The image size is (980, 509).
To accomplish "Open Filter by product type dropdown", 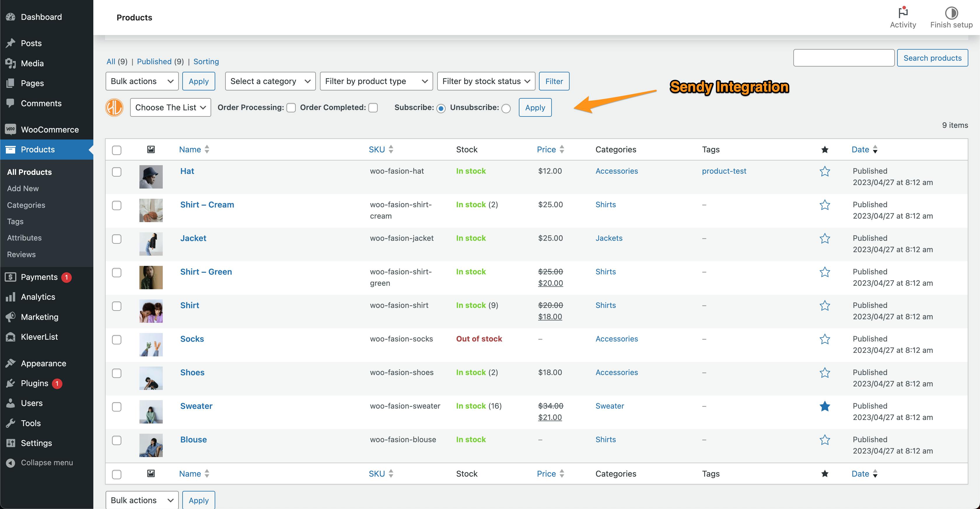I will (x=376, y=81).
